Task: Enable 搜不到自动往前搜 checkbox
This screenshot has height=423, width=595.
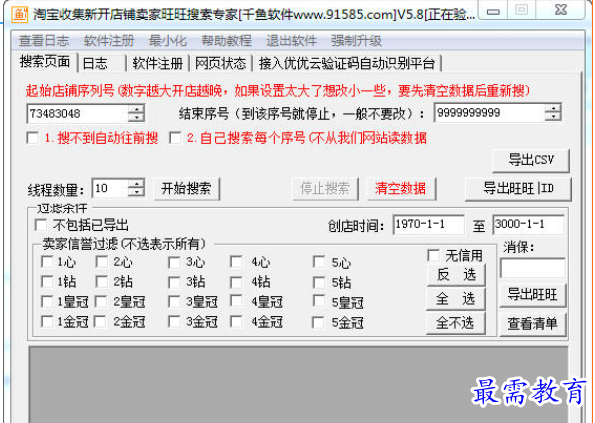Action: point(33,138)
